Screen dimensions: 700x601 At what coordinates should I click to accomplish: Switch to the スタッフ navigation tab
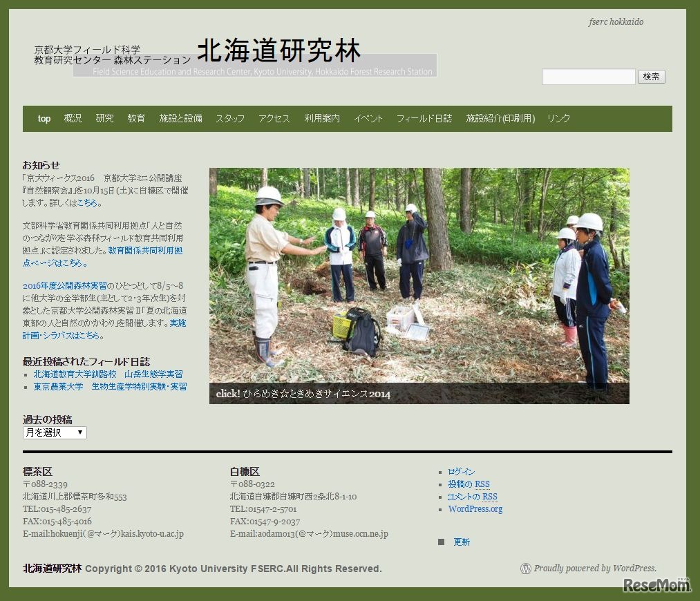229,118
